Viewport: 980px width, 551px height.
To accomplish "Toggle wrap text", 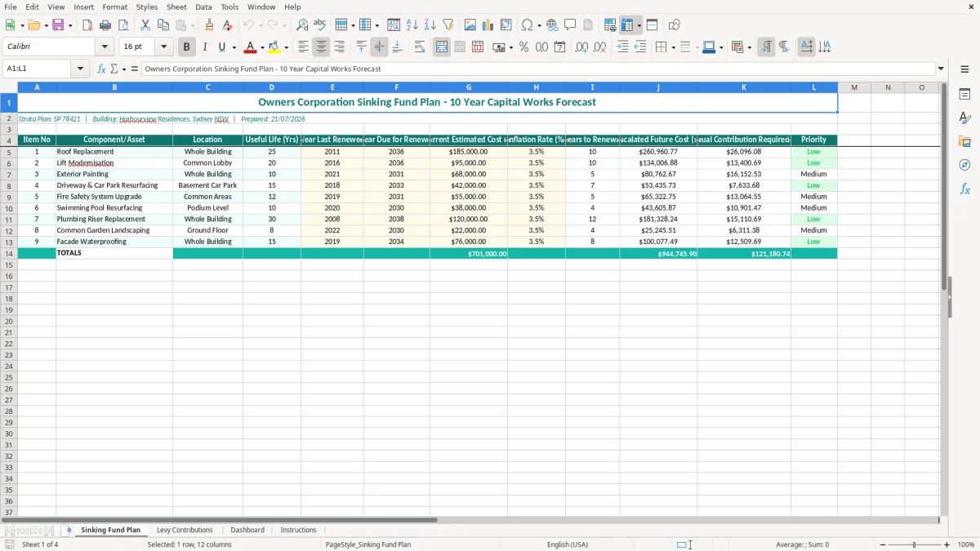I will pyautogui.click(x=420, y=47).
